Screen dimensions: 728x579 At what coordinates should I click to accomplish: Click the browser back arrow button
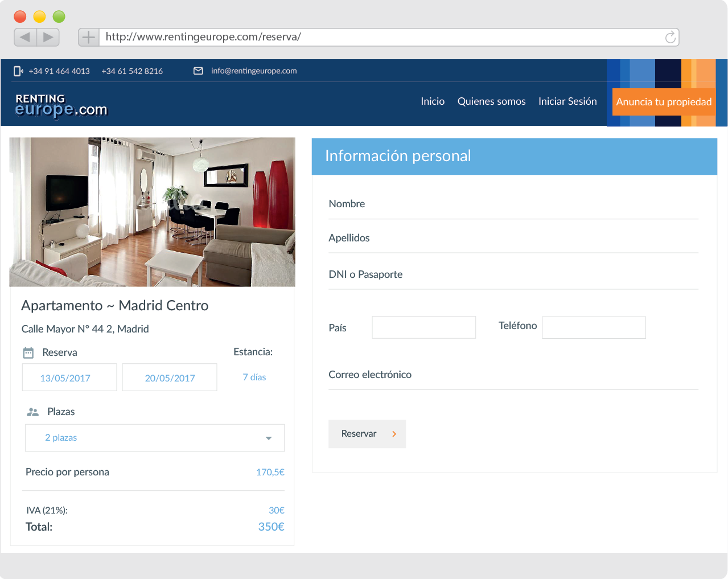(x=25, y=37)
